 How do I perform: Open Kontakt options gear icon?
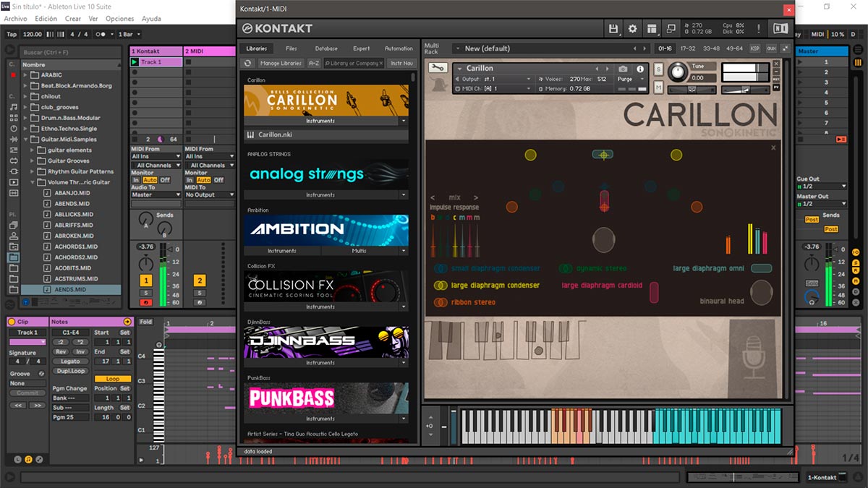coord(633,28)
